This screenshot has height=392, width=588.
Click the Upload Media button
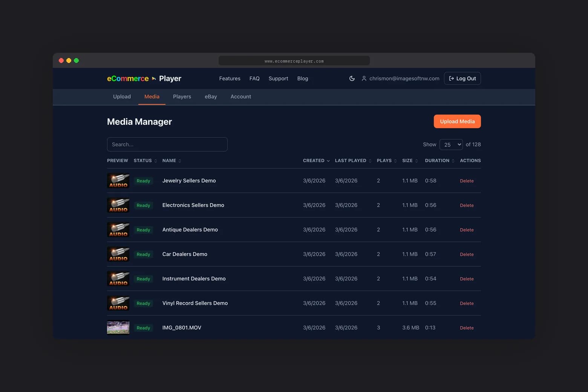[x=457, y=121]
